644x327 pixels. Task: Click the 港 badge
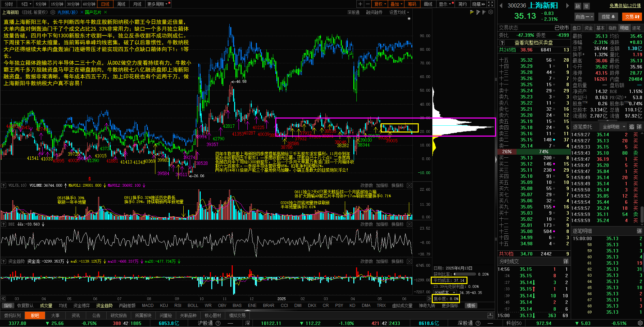[586, 6]
